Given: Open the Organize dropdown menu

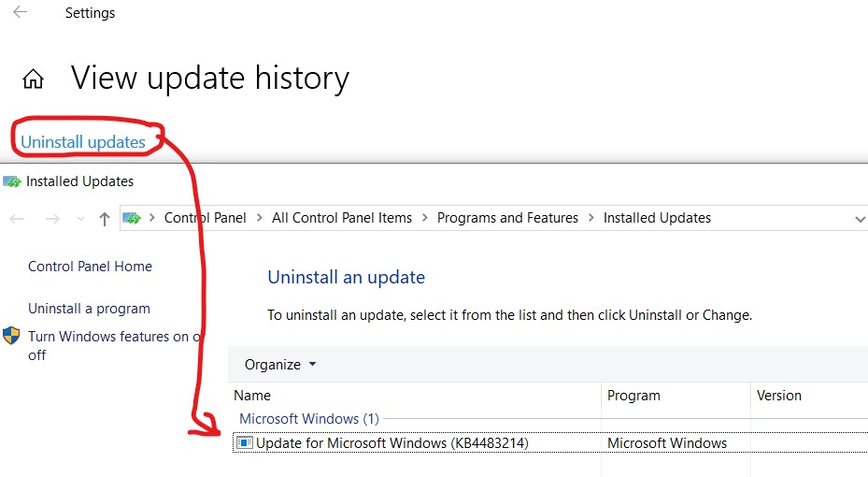Looking at the screenshot, I should pyautogui.click(x=280, y=365).
